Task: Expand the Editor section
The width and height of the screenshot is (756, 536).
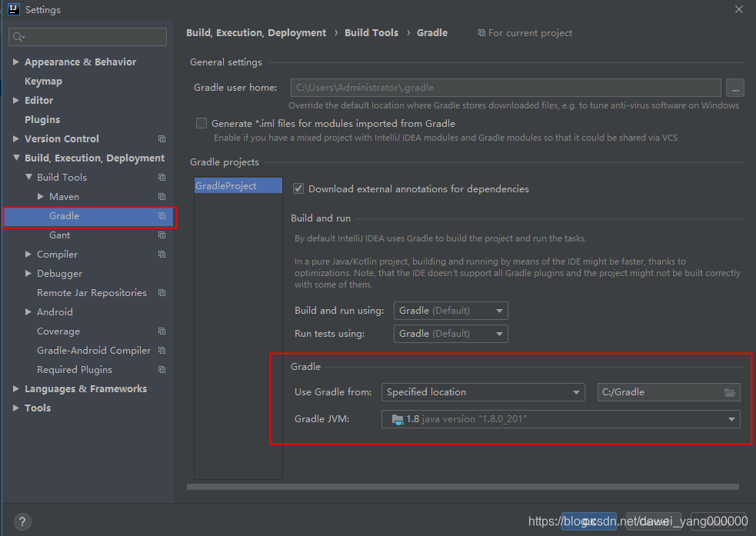Action: pos(16,100)
